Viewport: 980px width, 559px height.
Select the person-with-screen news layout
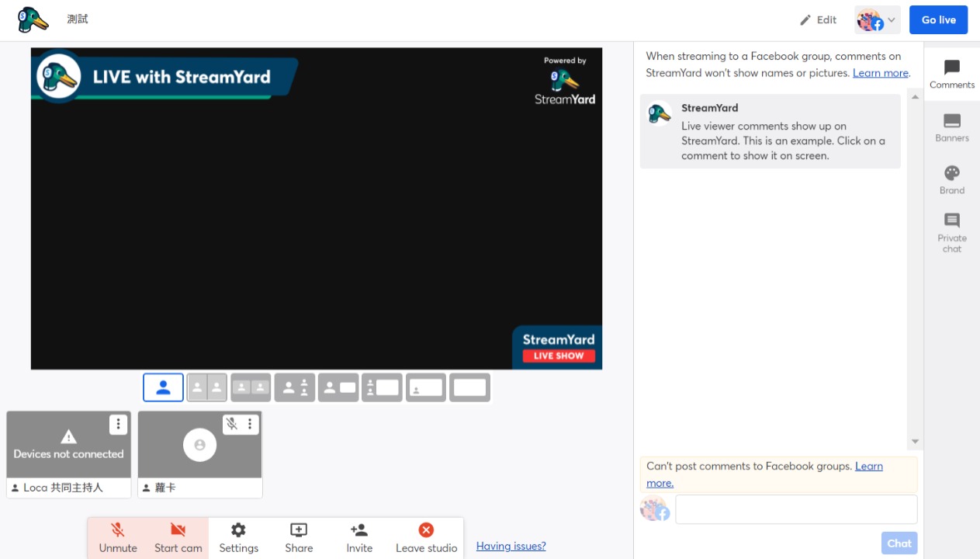pos(338,387)
